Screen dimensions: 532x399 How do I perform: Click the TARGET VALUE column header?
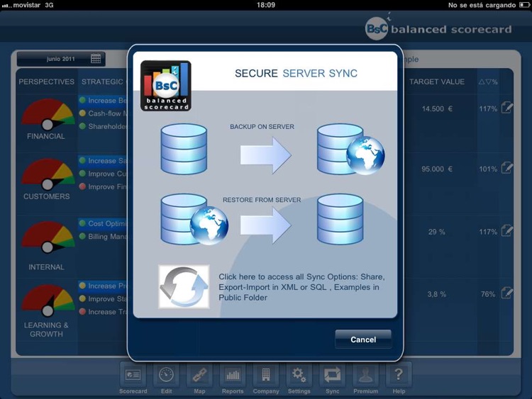pos(437,82)
